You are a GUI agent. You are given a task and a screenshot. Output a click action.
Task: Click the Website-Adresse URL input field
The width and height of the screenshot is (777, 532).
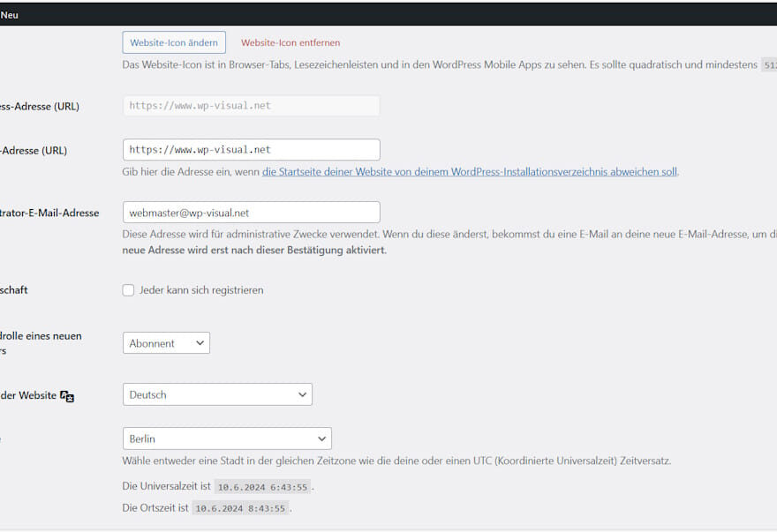click(252, 150)
